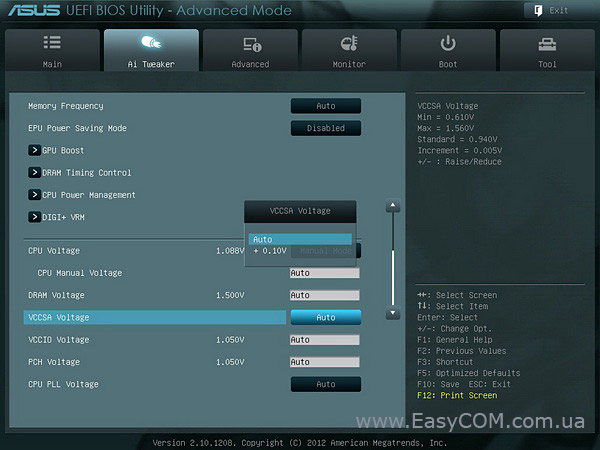The width and height of the screenshot is (600, 450).
Task: Click the CPU PLL Voltage label
Action: (63, 384)
